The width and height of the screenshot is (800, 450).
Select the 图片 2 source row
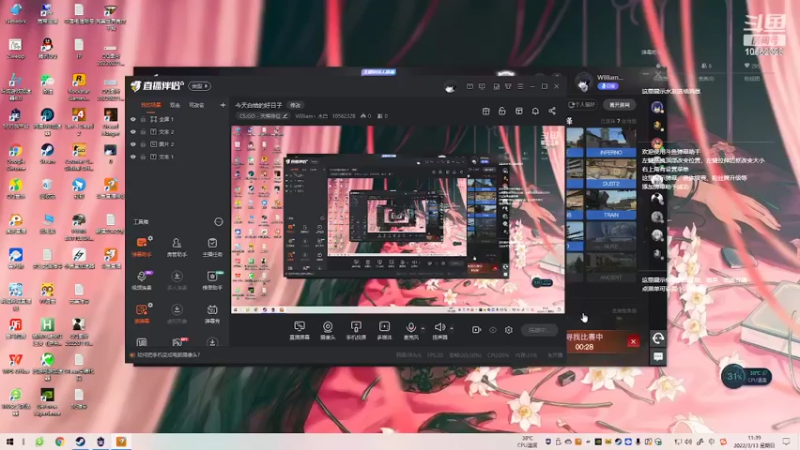coord(177,144)
